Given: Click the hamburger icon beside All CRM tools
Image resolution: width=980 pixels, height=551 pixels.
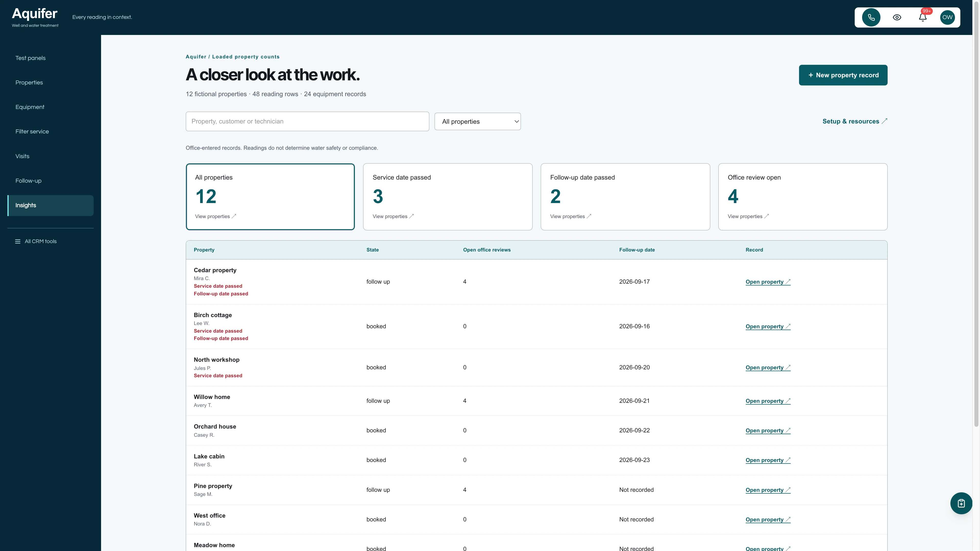Looking at the screenshot, I should click(x=18, y=242).
